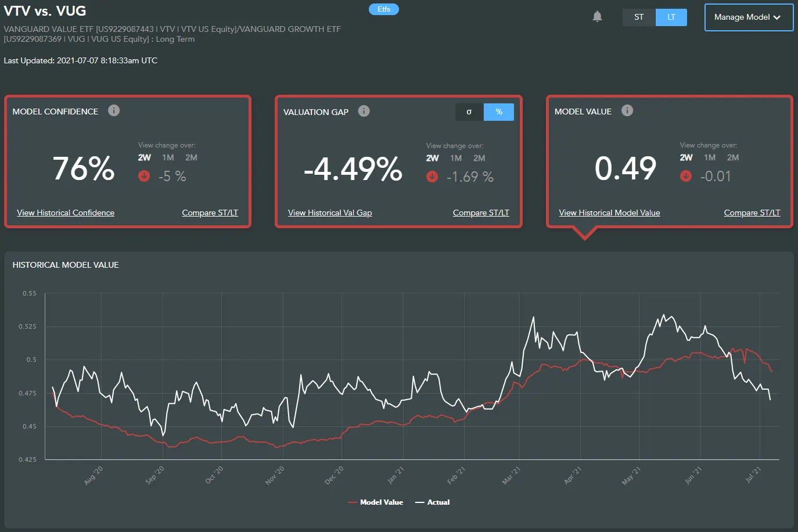Click the notification bell icon
Screen dimensions: 798x532
point(597,16)
